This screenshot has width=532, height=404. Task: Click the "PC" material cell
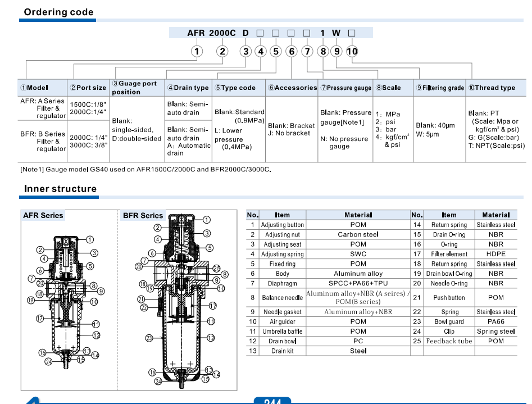(x=358, y=341)
